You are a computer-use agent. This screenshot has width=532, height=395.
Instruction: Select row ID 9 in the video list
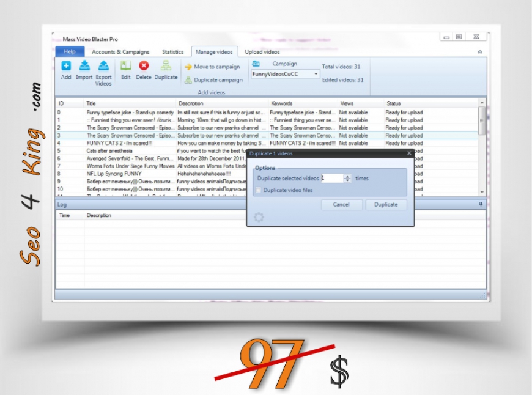151,182
